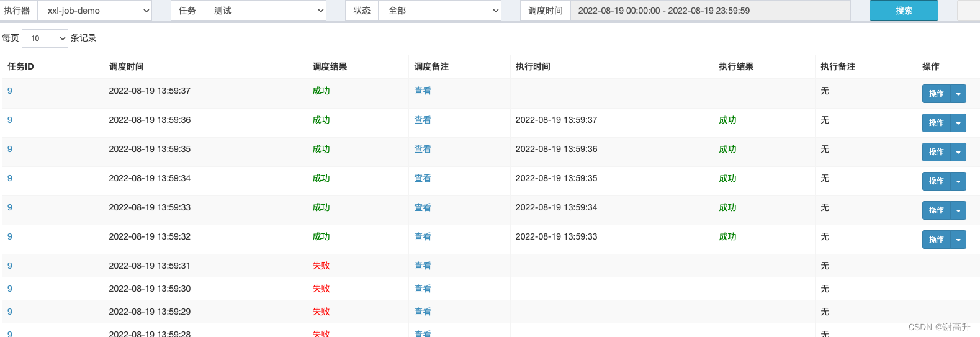This screenshot has width=980, height=337.
Task: Open 查看 link in 13:59:37 schedule row
Action: click(423, 91)
